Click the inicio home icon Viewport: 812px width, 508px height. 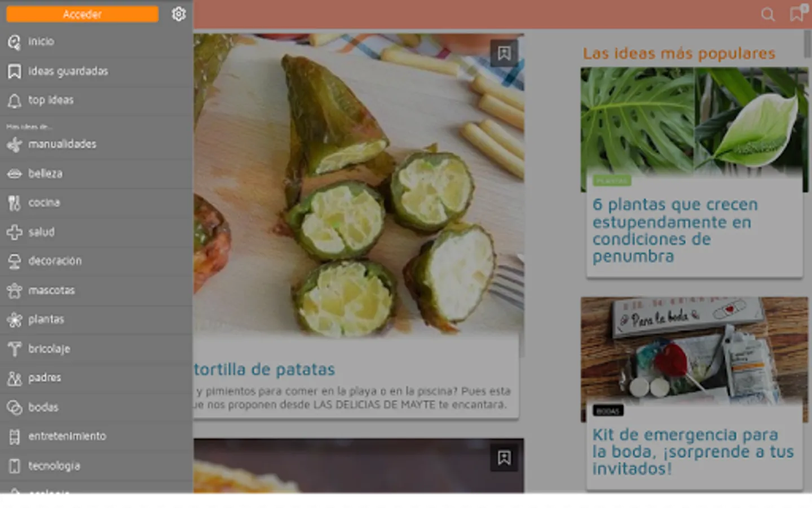[x=14, y=42]
